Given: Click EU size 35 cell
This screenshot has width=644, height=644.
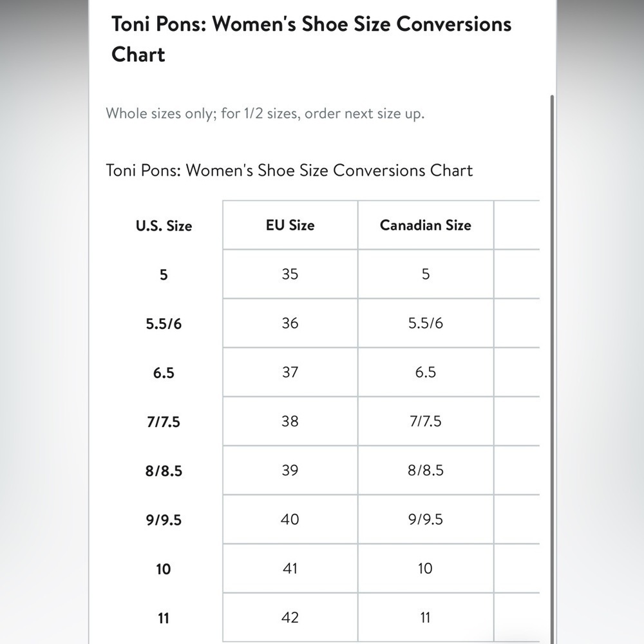Looking at the screenshot, I should [290, 274].
